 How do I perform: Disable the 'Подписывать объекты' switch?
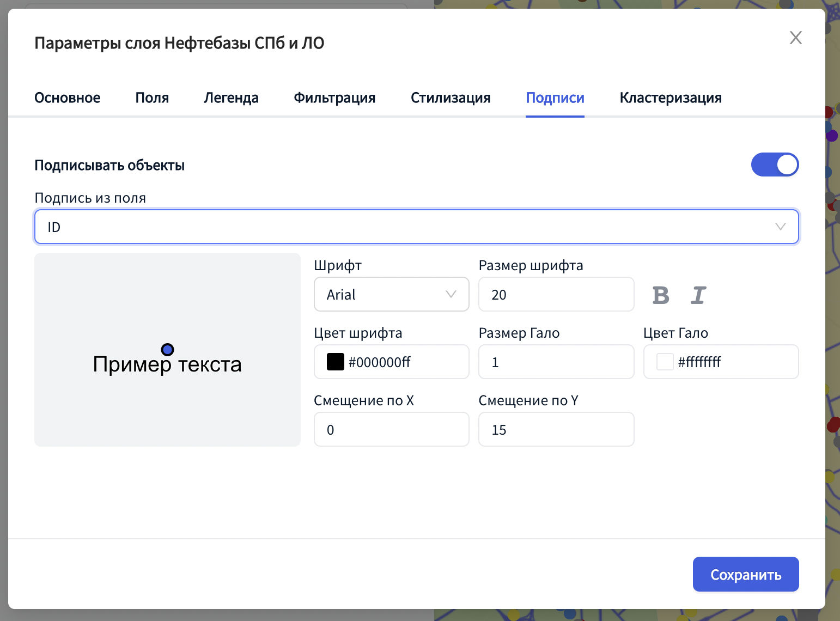pyautogui.click(x=775, y=165)
